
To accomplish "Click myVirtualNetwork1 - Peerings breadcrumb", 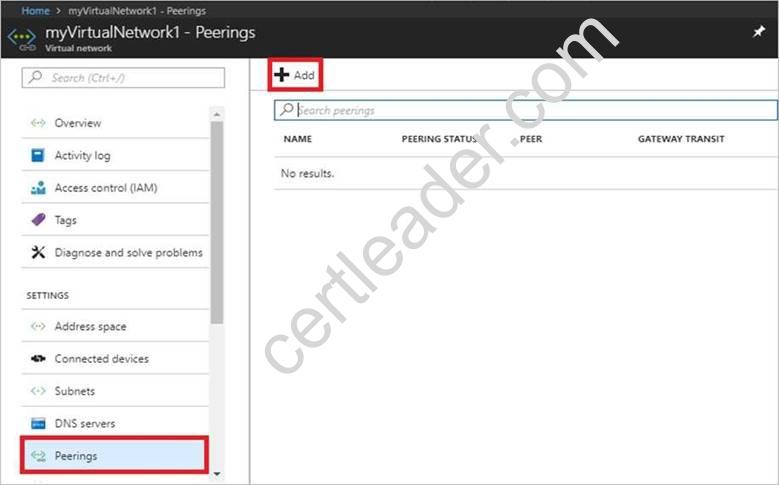I will point(137,10).
